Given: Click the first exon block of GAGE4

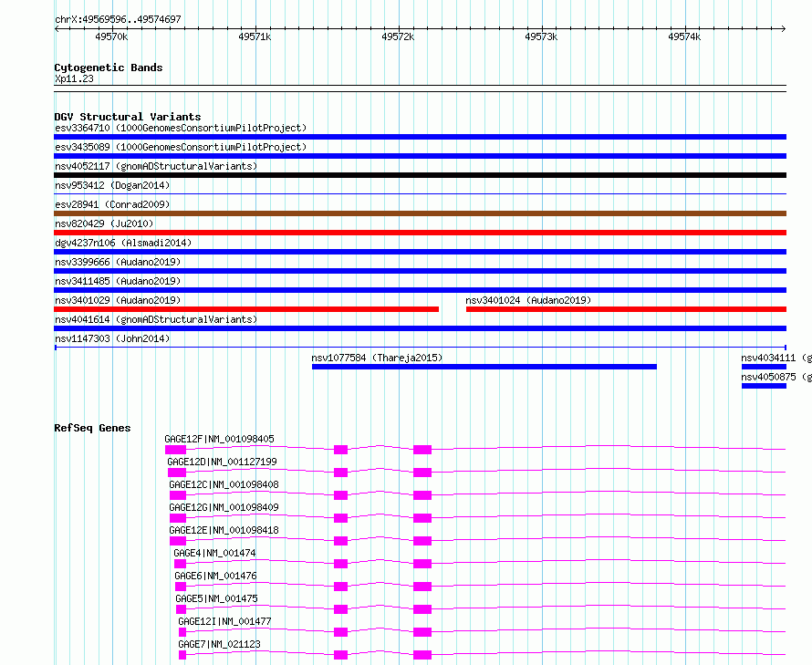Looking at the screenshot, I should [181, 564].
